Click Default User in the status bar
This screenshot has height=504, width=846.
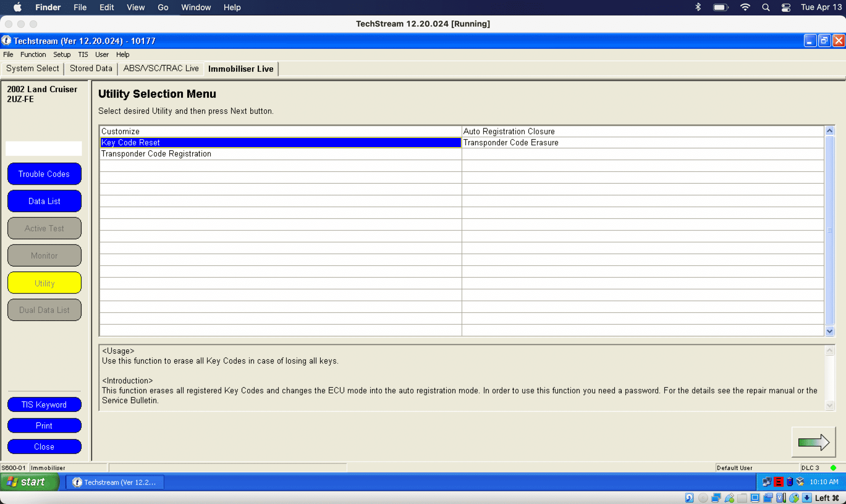pyautogui.click(x=735, y=468)
